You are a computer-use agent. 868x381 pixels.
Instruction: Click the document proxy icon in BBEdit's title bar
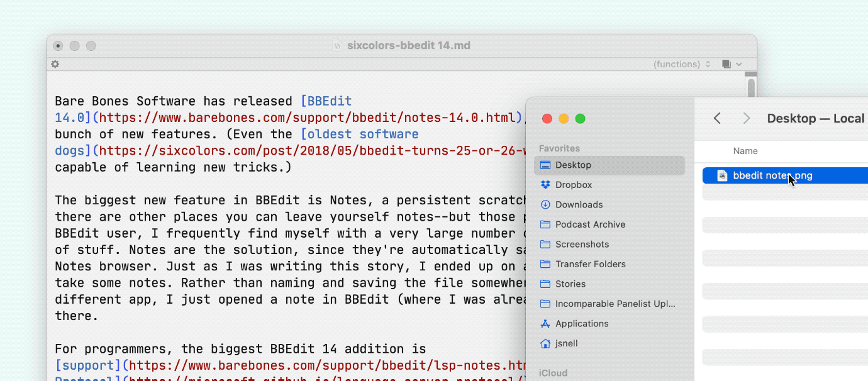click(x=337, y=45)
